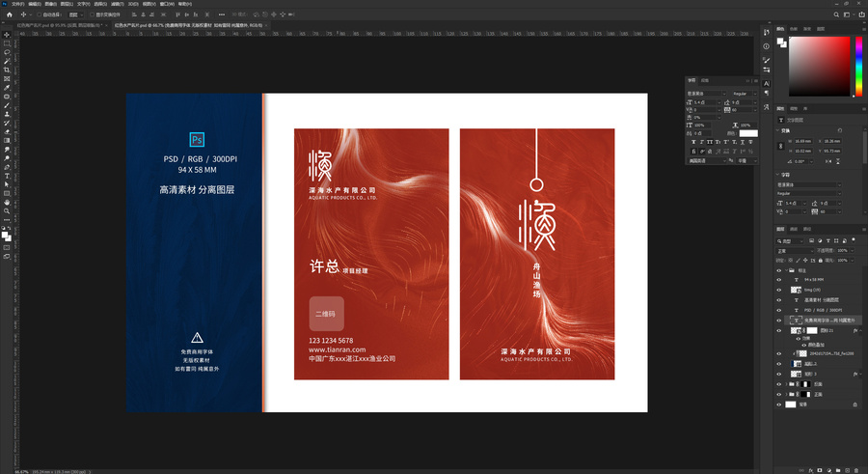
Task: Open font family dropdown in Character panel
Action: 706,94
